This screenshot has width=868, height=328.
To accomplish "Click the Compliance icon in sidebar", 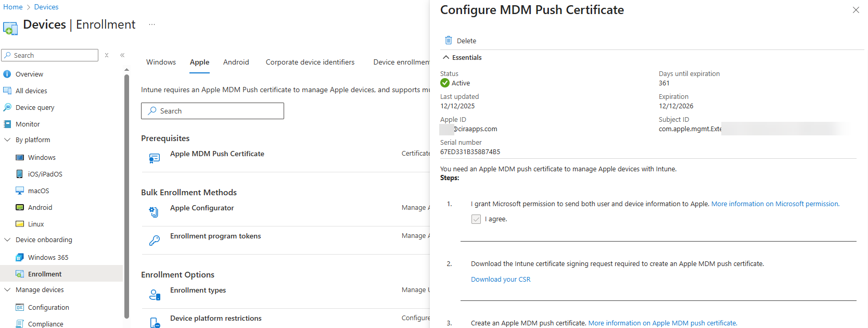I will (20, 324).
